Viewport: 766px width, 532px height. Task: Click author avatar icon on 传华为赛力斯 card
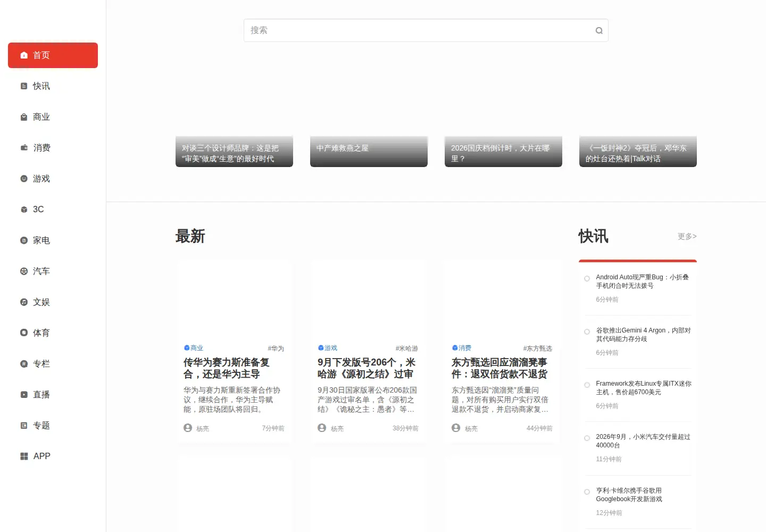188,428
